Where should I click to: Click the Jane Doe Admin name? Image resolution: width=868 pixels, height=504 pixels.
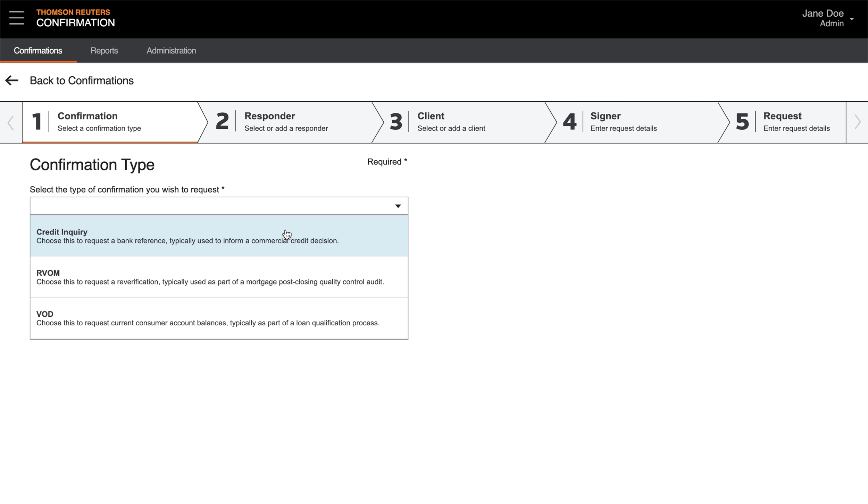tap(823, 18)
